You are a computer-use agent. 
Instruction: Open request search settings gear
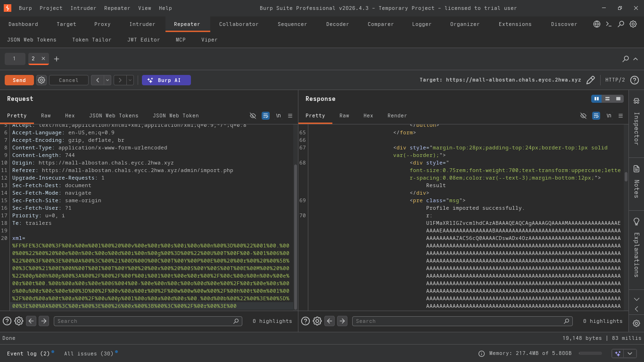point(19,321)
